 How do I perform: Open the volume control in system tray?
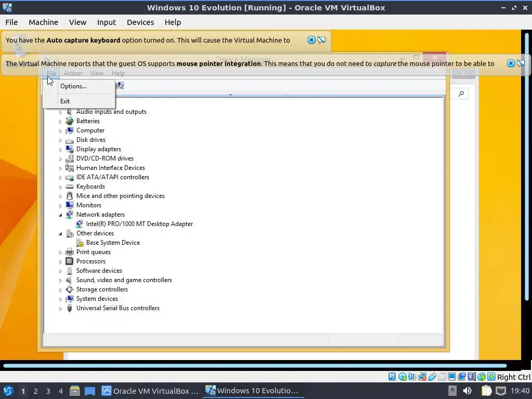pyautogui.click(x=467, y=391)
